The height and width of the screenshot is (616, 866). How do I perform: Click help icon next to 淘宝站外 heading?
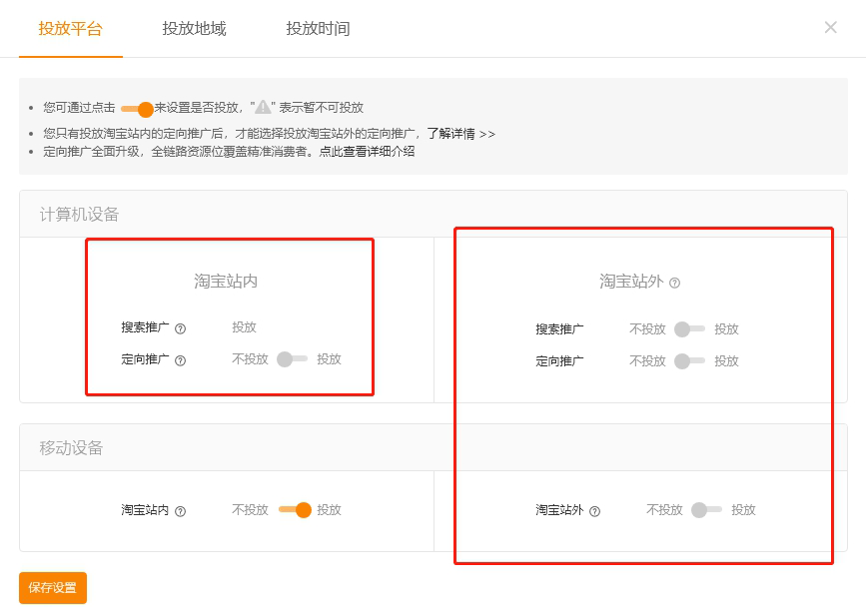[675, 283]
